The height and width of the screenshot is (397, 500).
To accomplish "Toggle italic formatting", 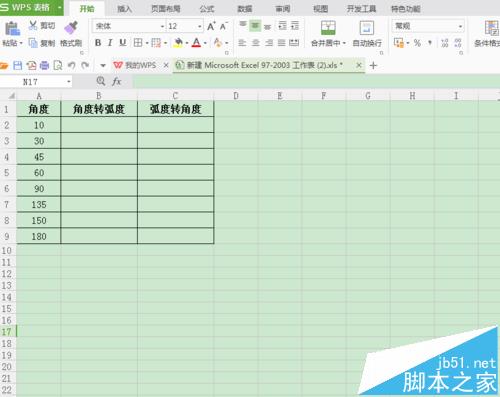I will point(110,43).
